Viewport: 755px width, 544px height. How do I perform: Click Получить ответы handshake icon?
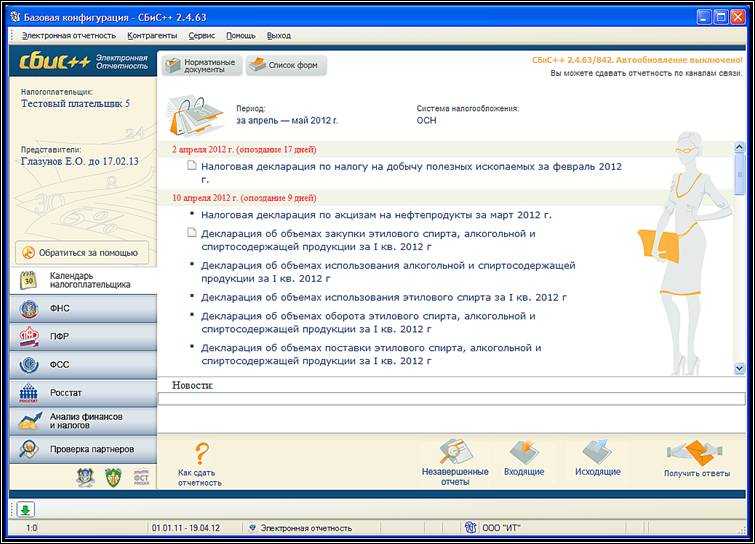click(696, 453)
